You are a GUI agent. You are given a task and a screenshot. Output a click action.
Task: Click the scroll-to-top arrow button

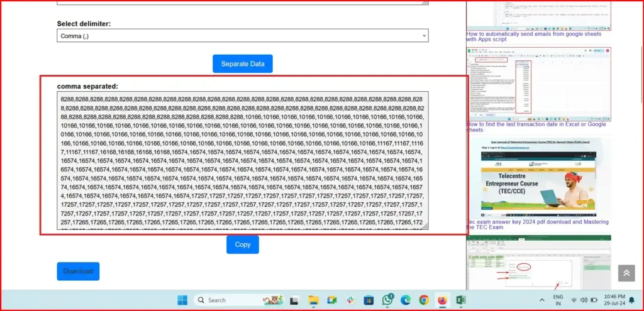(626, 272)
